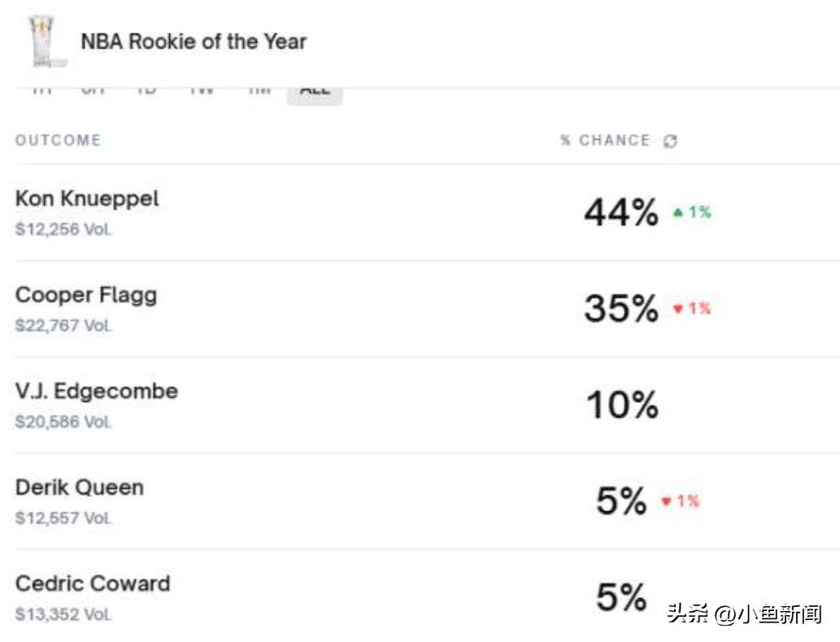The image size is (840, 642).
Task: Click the red down arrow beside 35%
Action: pyautogui.click(x=678, y=309)
